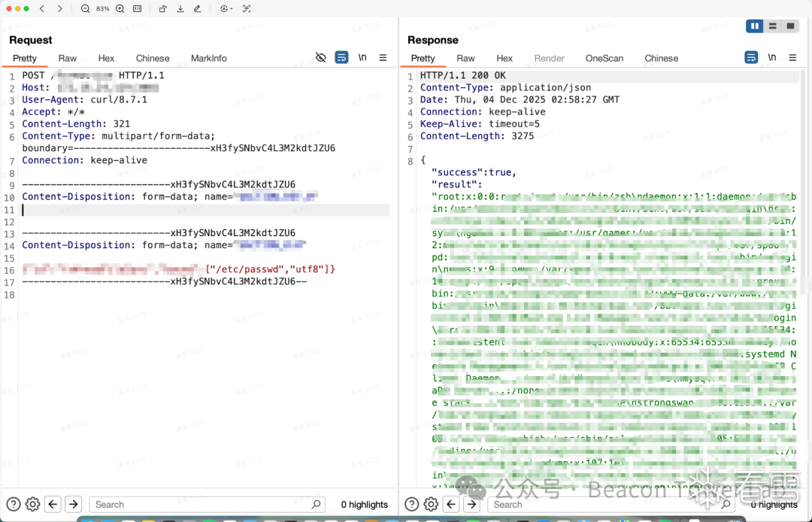Screen dimensions: 812x522
Task: Click the 'Connection: keep-alive' line in Request
Action: point(84,160)
